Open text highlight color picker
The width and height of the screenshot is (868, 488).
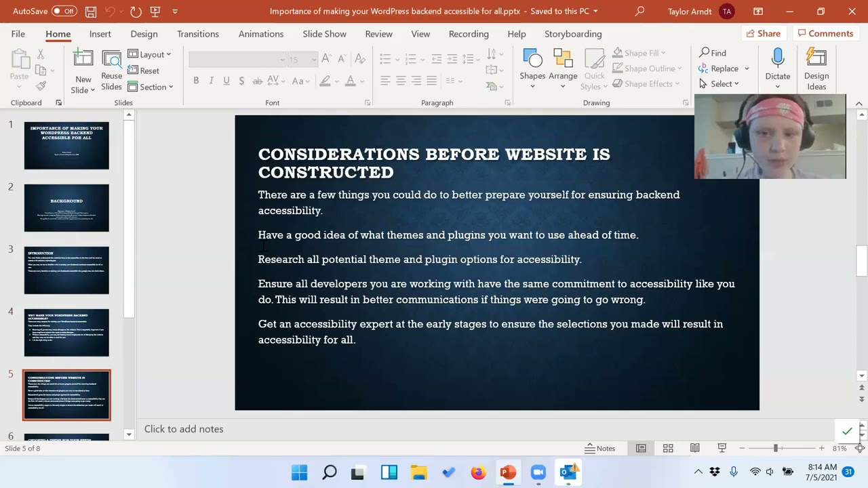click(325, 81)
